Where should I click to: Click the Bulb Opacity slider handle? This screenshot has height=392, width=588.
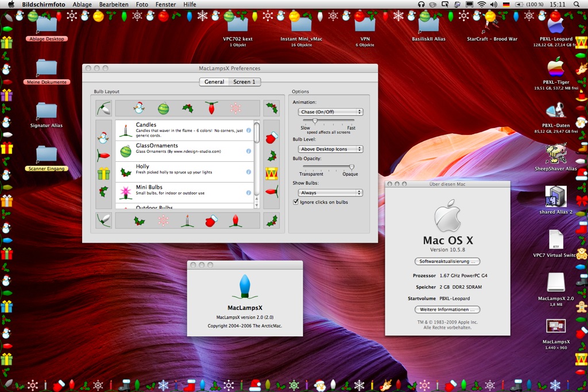point(351,167)
